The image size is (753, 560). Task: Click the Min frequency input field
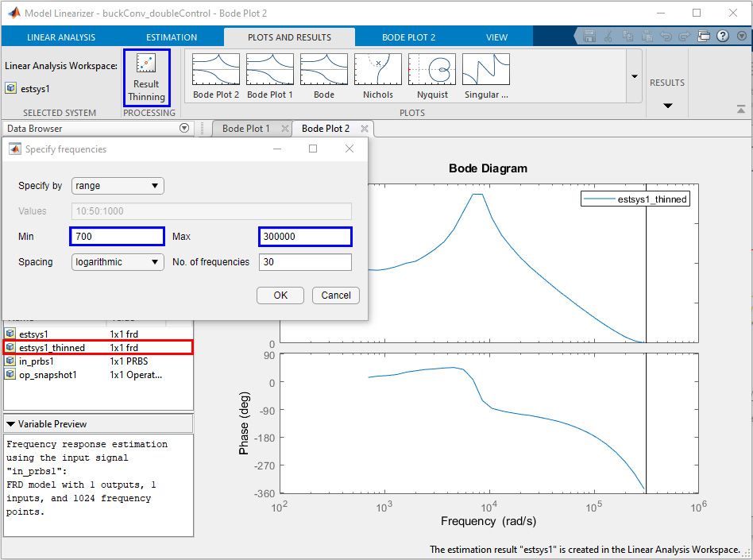118,237
